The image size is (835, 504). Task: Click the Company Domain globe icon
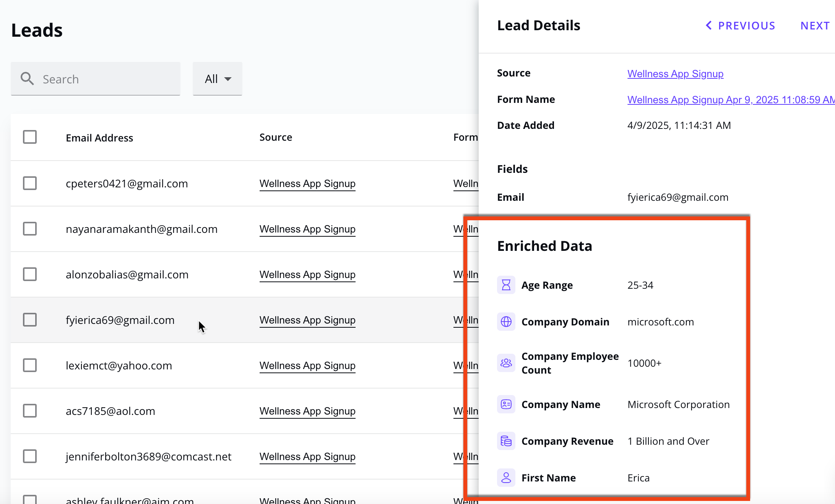click(506, 322)
